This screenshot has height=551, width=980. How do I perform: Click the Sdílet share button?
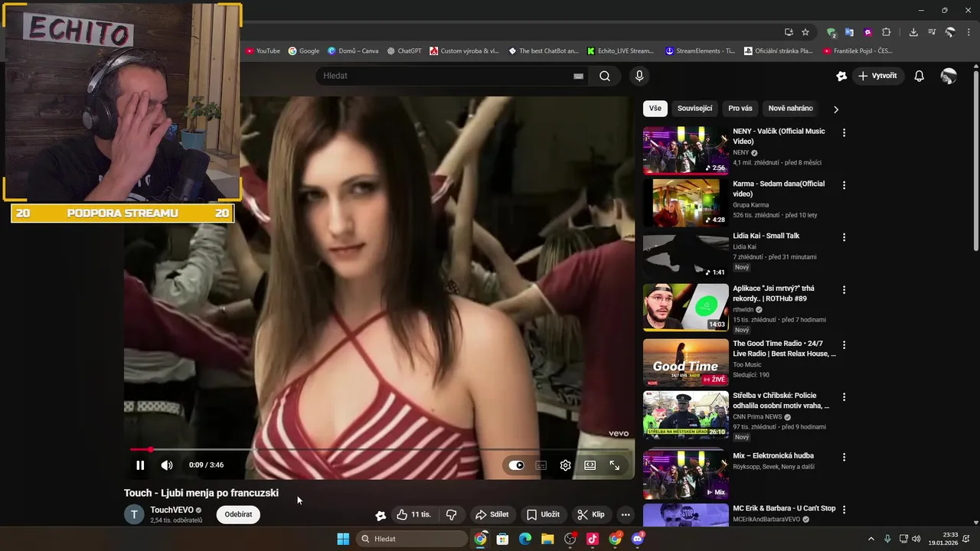coord(491,515)
